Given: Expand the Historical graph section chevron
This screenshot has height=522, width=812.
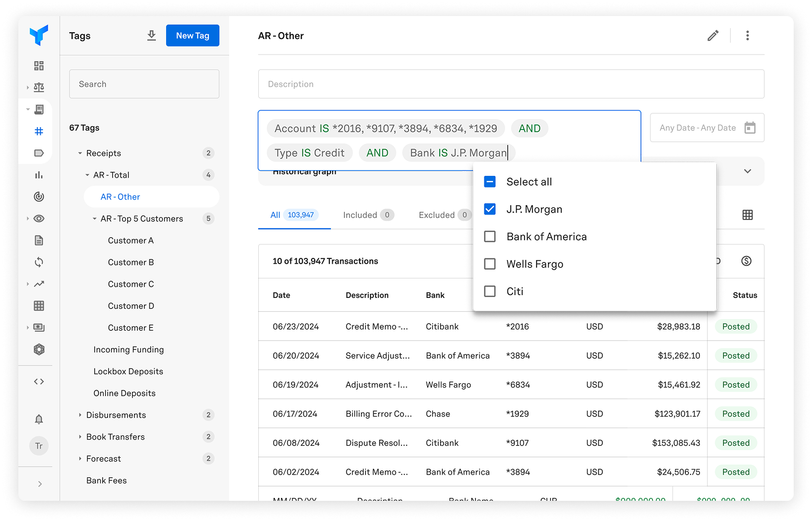Looking at the screenshot, I should pos(747,171).
